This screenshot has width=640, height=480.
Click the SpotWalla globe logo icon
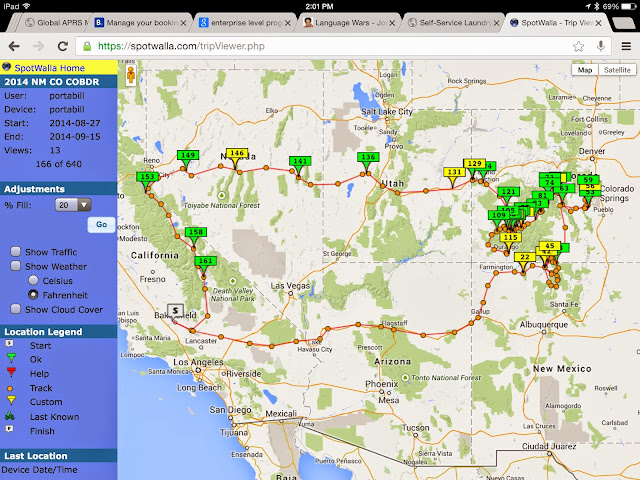click(6, 67)
